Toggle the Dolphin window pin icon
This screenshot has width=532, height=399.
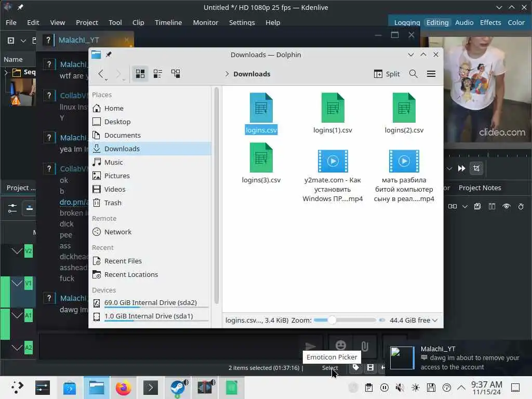tap(108, 55)
